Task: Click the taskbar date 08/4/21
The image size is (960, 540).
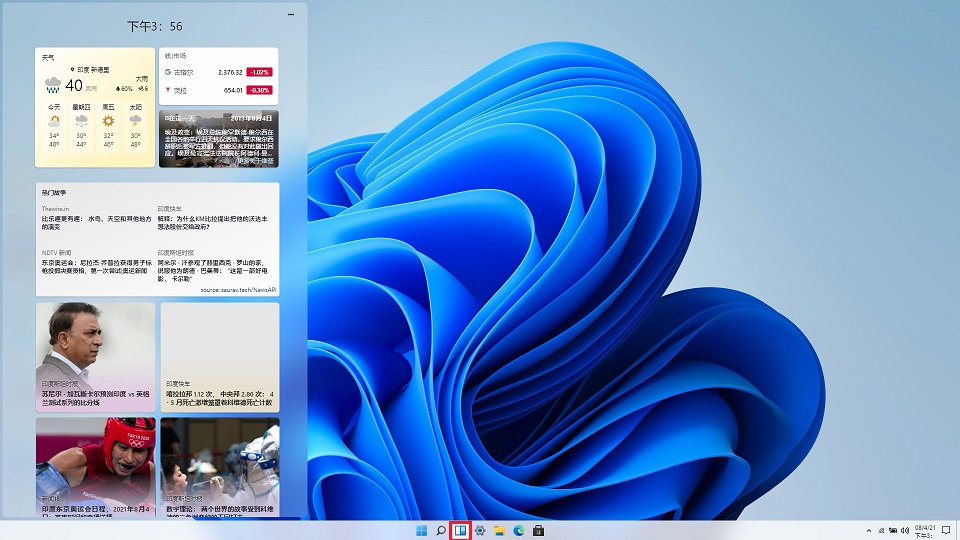Action: pos(925,528)
